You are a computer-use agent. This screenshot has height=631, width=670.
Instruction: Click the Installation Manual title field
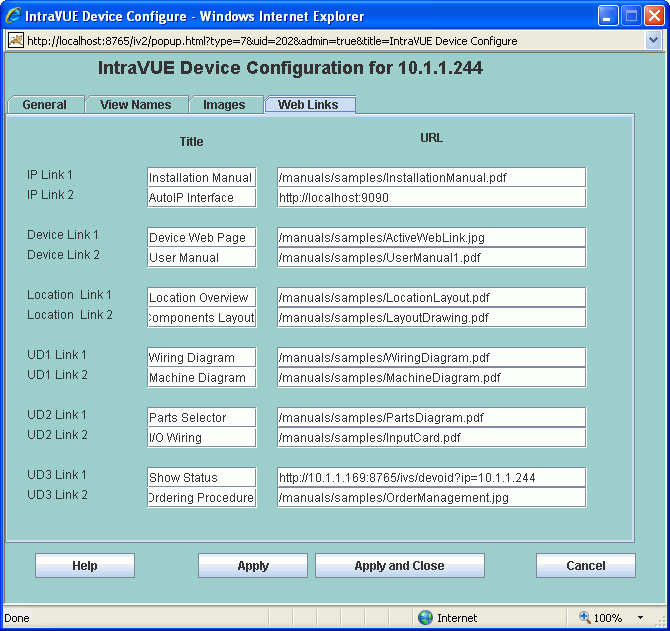click(x=202, y=177)
